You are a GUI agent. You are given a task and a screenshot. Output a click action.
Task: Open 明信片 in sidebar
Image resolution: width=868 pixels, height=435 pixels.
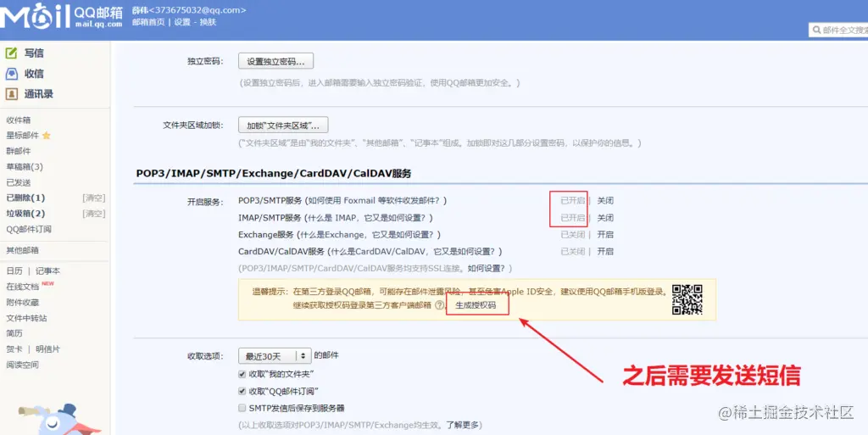click(47, 349)
